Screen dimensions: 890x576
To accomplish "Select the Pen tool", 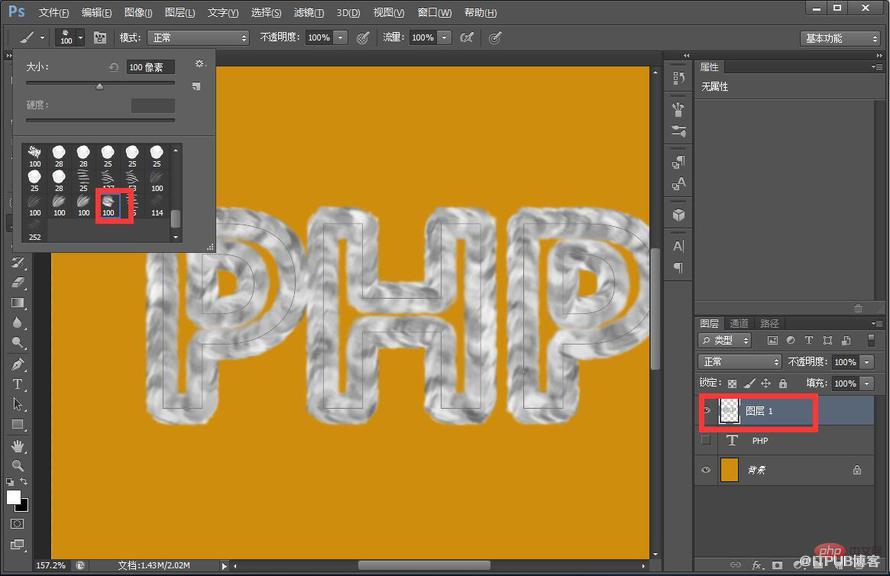I will 18,364.
